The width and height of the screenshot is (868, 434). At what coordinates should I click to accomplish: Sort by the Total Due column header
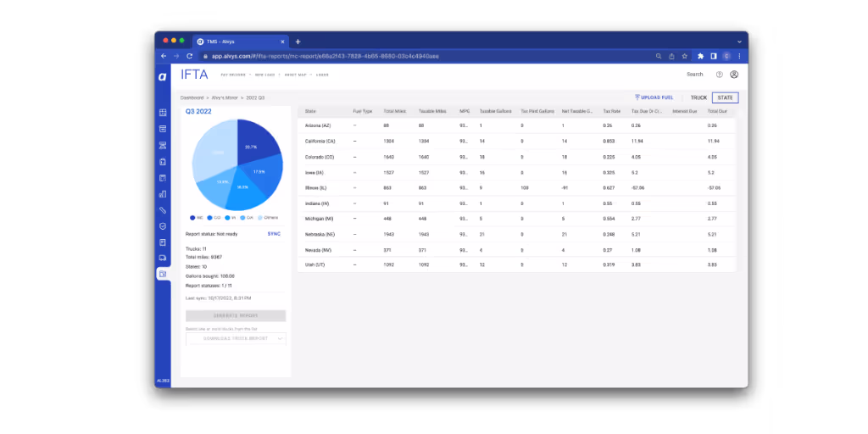717,111
